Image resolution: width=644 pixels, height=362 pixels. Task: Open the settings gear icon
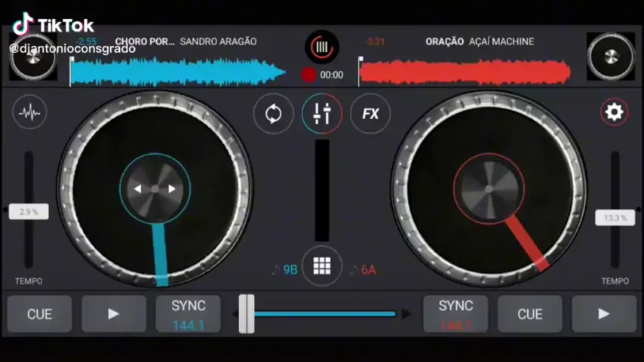614,112
